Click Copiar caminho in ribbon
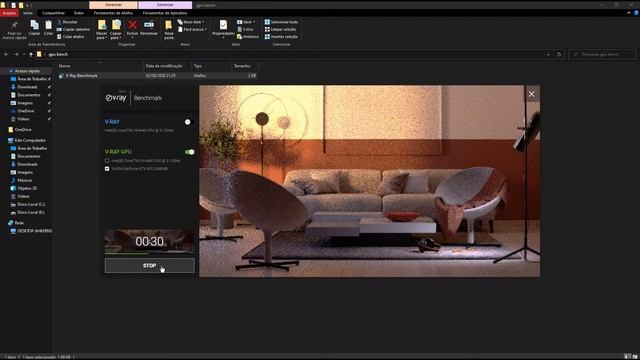Viewport: 640px width, 360px height. (73, 29)
